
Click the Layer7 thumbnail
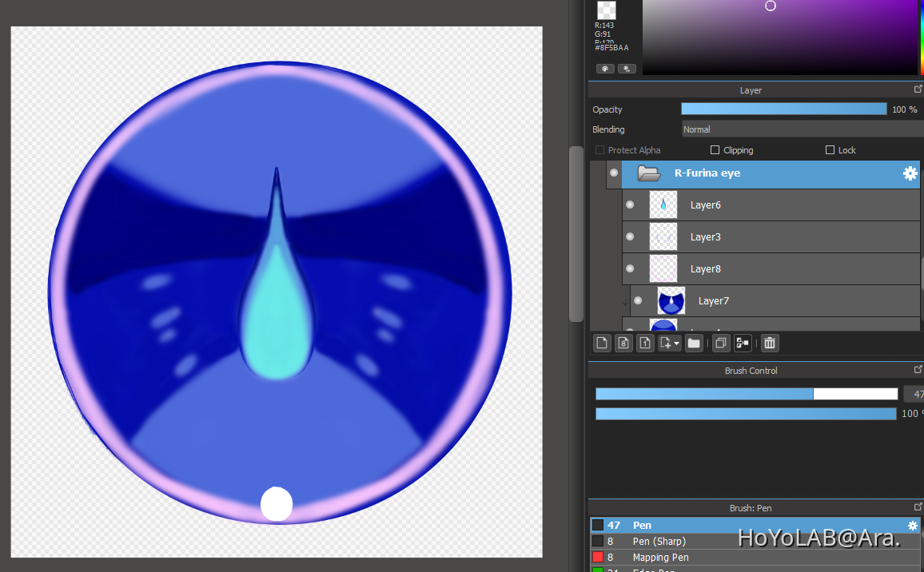[x=671, y=301]
